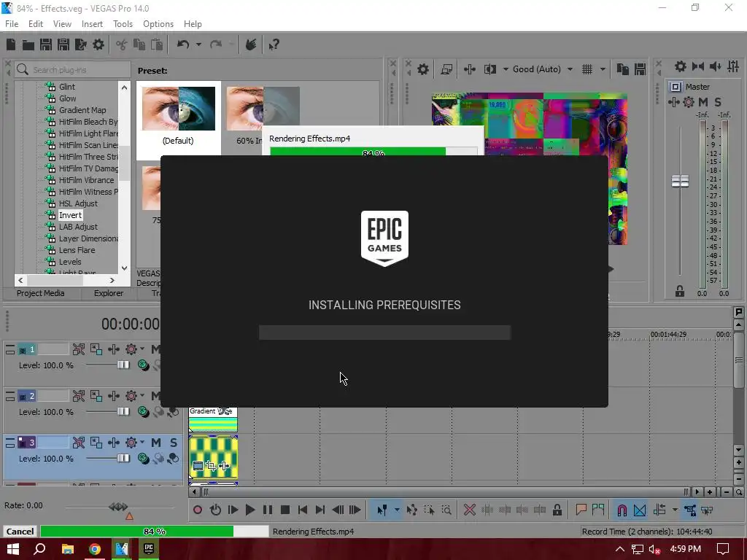Open the Options menu

(x=158, y=24)
